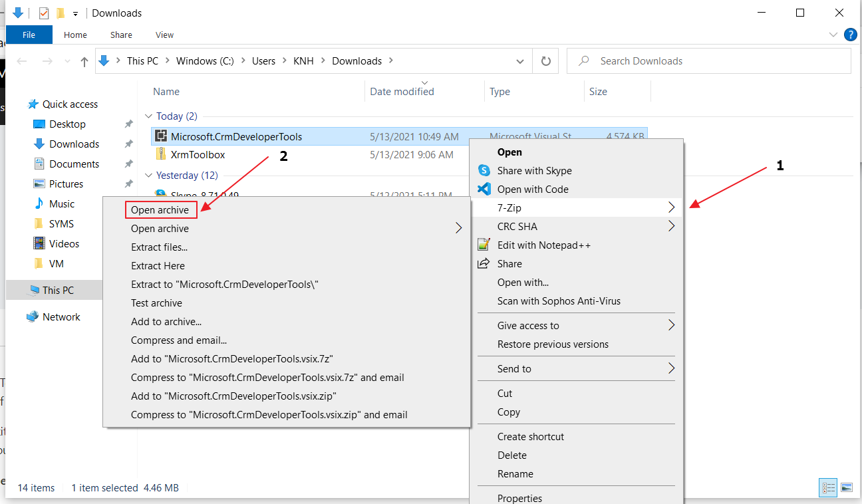Image resolution: width=862 pixels, height=504 pixels.
Task: Click the Network icon in navigation pane
Action: [33, 317]
